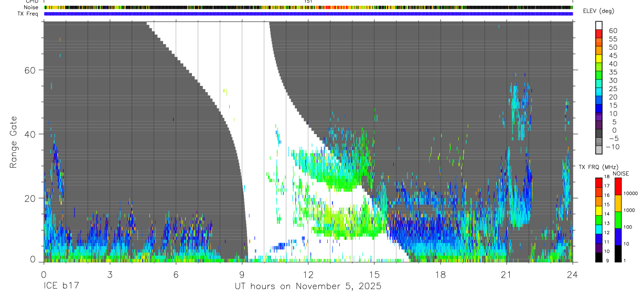Screen dimensions: 644x297
Task: Click x-axis tick label '21'
Action: pyautogui.click(x=506, y=274)
